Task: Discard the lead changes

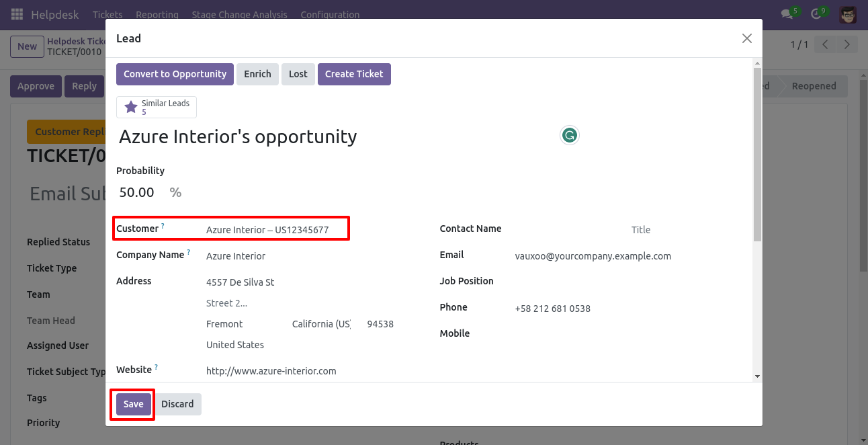Action: (x=177, y=404)
